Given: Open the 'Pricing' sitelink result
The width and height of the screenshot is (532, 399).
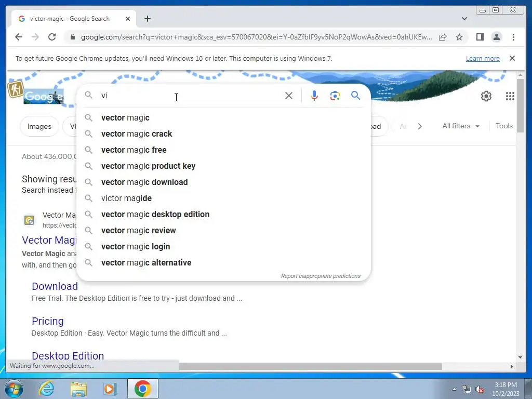Looking at the screenshot, I should pyautogui.click(x=47, y=321).
